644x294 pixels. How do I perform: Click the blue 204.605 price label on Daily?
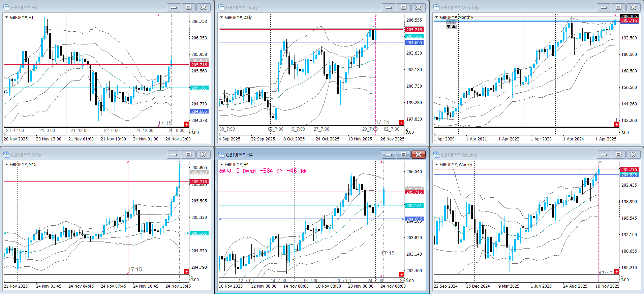(414, 43)
